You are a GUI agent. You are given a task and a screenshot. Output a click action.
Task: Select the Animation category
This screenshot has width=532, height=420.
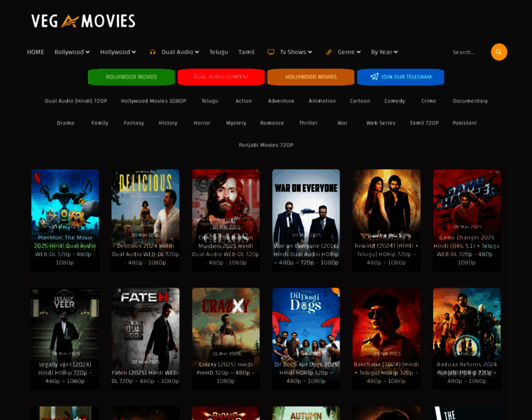[x=322, y=101]
